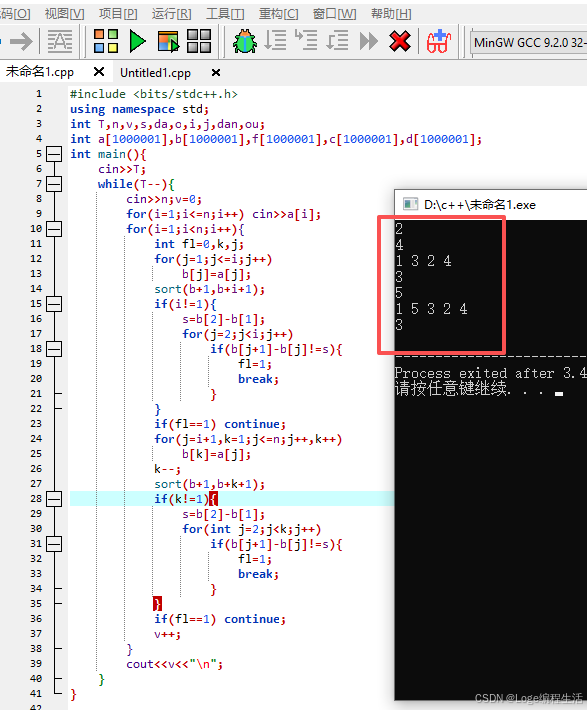Click the 'v++;' code line

tap(167, 634)
